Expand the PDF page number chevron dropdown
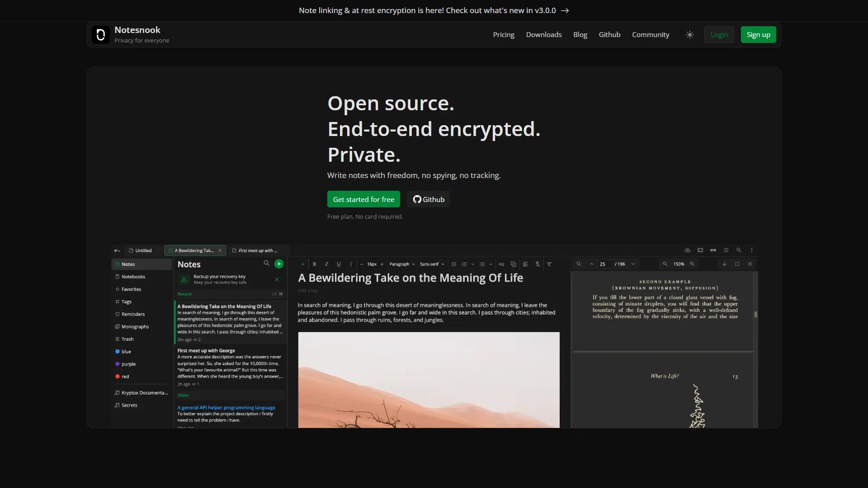 pos(633,264)
